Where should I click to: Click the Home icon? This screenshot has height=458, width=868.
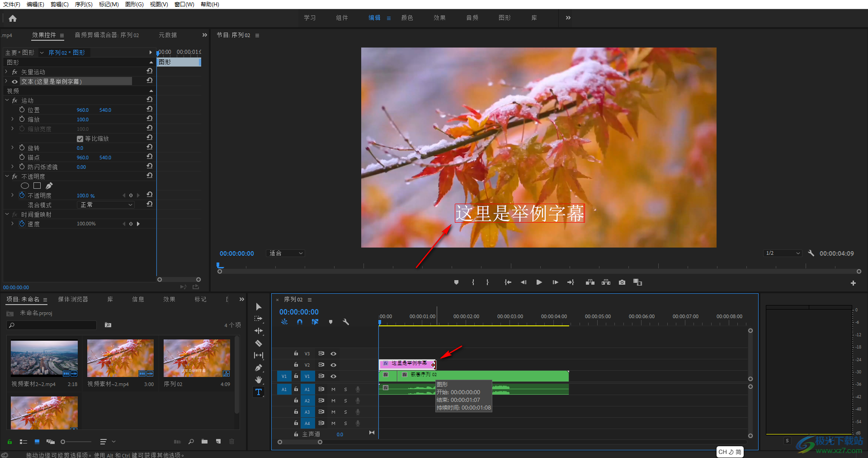(13, 19)
